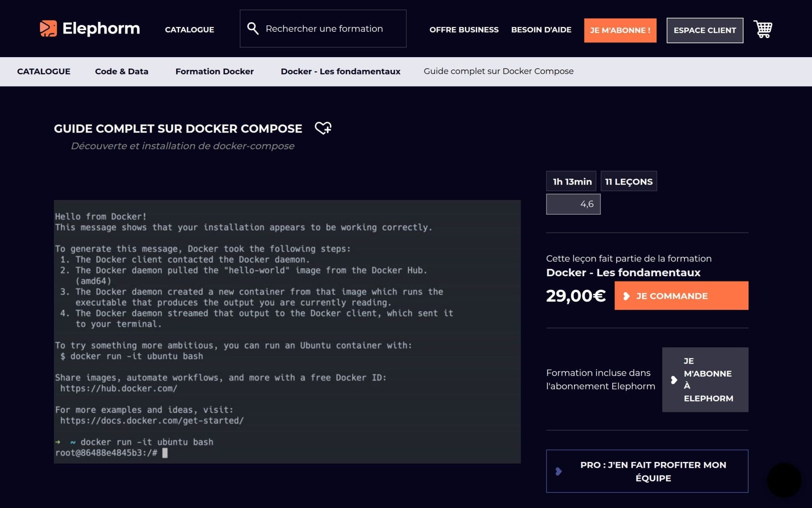Image resolution: width=812 pixels, height=508 pixels.
Task: Open the chat bubble in the corner
Action: [784, 480]
